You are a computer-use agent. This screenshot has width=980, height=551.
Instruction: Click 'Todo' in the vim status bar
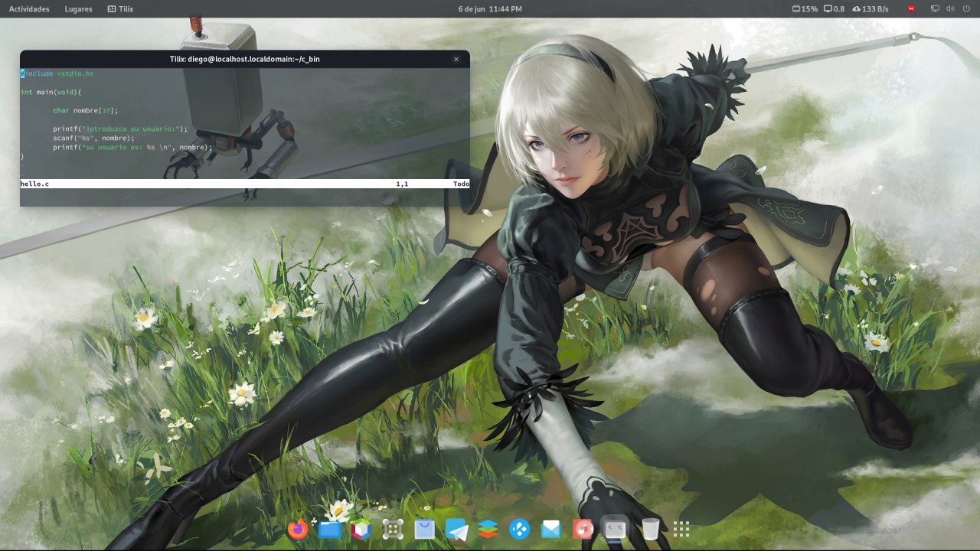click(461, 184)
